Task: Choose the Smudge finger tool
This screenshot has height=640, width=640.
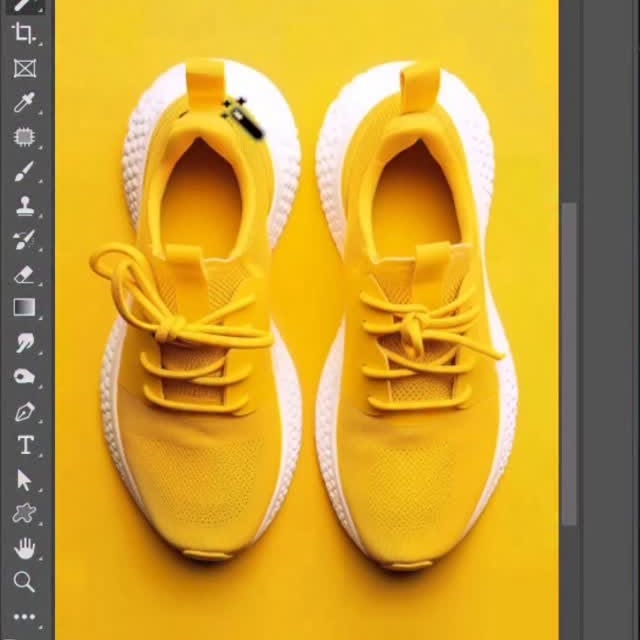Action: tap(24, 343)
